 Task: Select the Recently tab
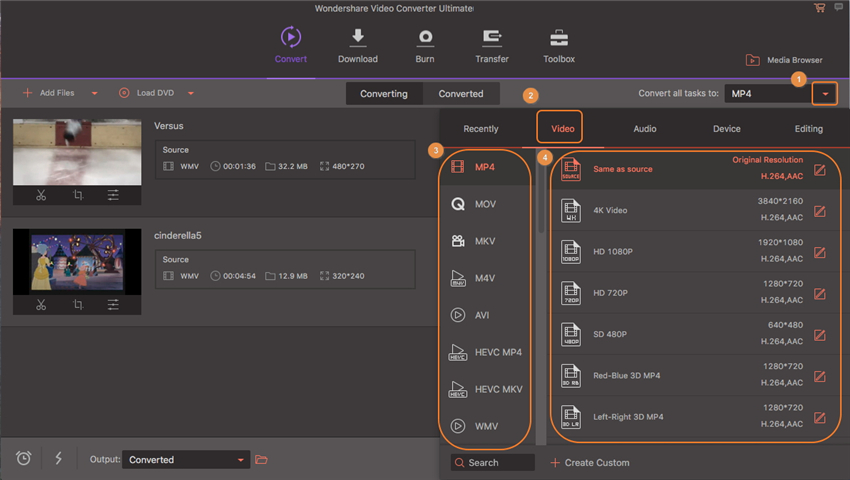coord(480,129)
